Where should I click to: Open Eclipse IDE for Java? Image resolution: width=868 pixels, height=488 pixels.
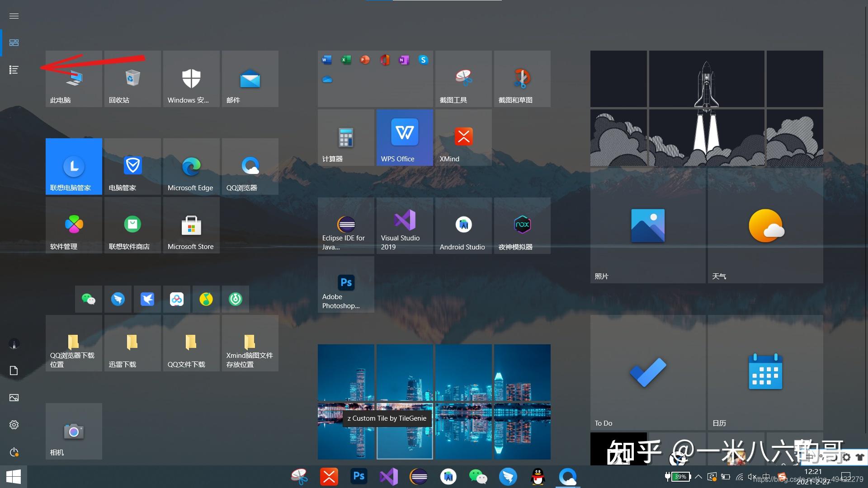pos(345,225)
